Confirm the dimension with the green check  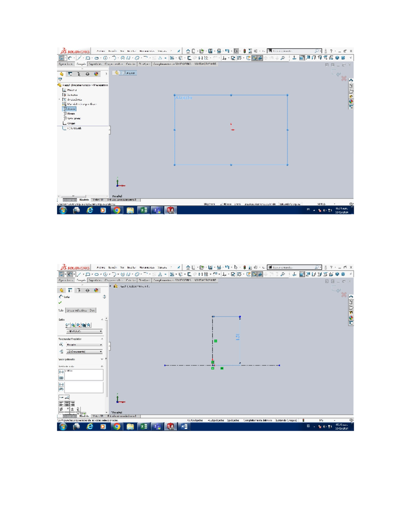(x=60, y=302)
